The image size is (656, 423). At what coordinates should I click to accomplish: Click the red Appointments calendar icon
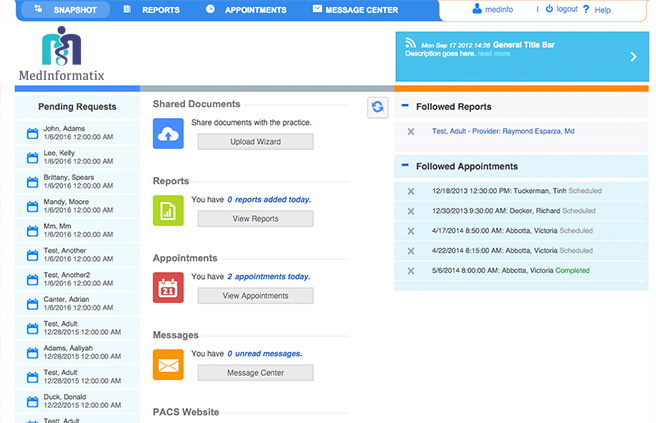[x=167, y=287]
